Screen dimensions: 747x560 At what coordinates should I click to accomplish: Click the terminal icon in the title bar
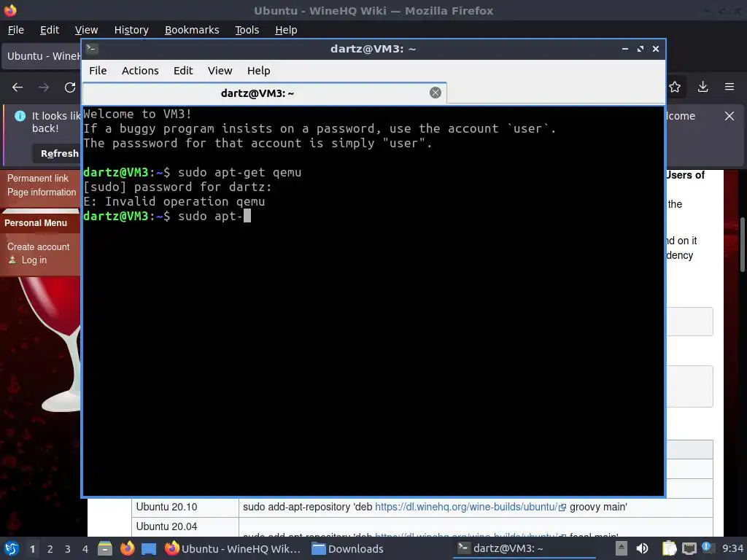(x=92, y=49)
